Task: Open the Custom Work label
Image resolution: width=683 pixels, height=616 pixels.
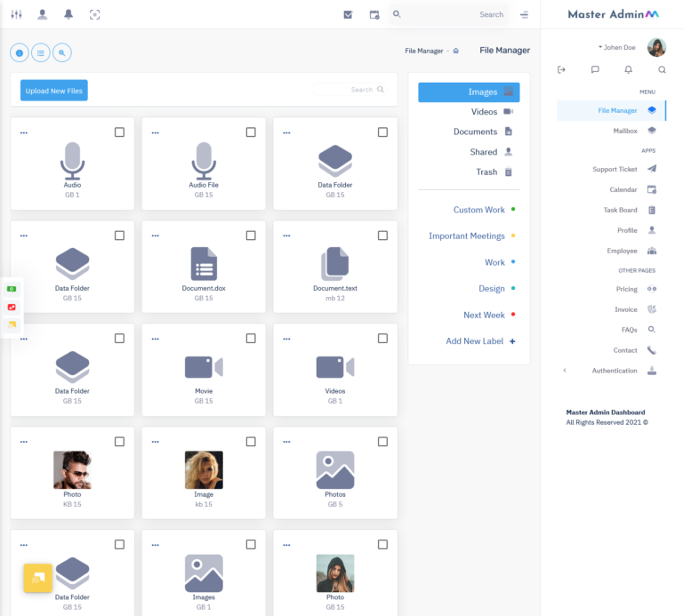Action: point(478,210)
